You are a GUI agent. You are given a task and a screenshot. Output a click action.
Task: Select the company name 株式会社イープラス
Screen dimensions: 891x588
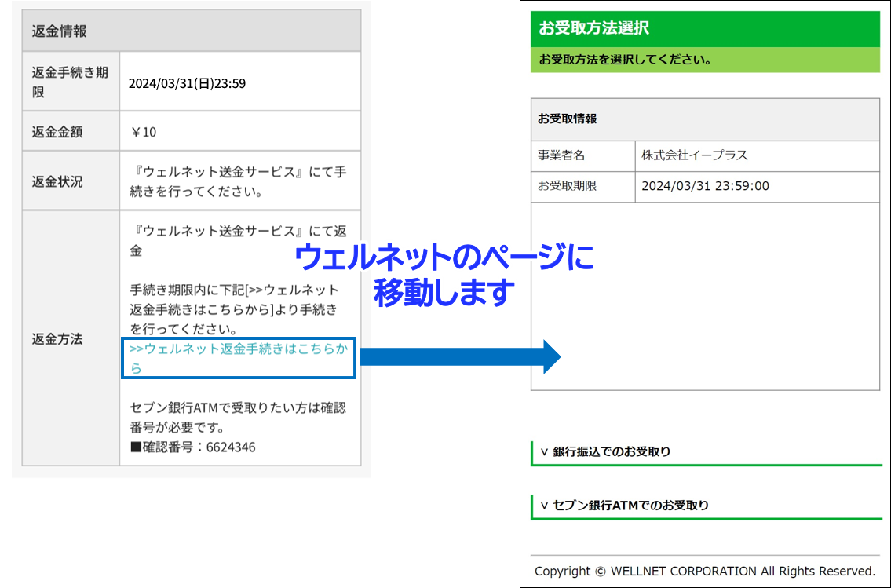tap(695, 155)
